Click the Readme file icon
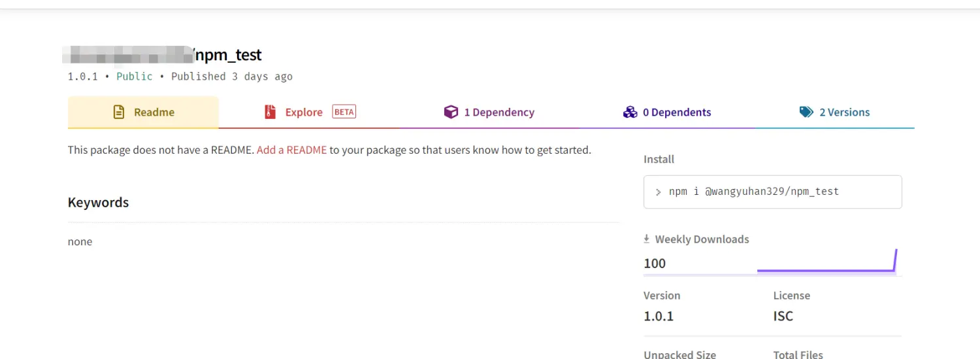 [x=119, y=112]
